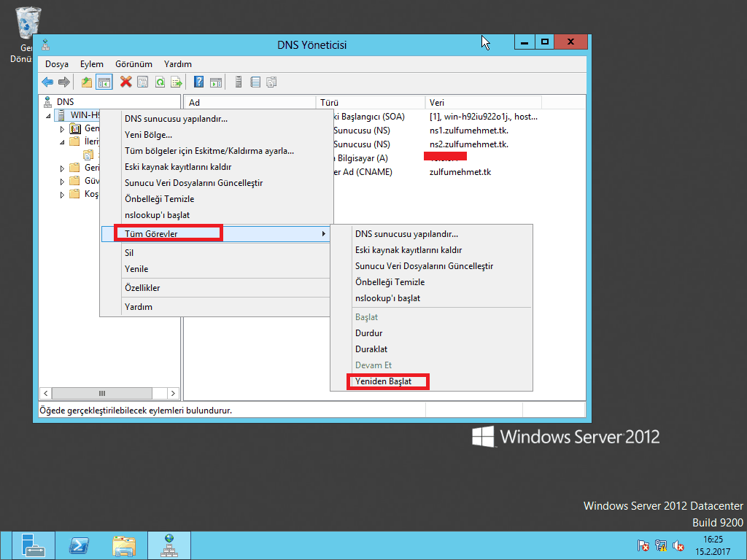
Task: Expand the Koş folder tree node
Action: point(63,195)
